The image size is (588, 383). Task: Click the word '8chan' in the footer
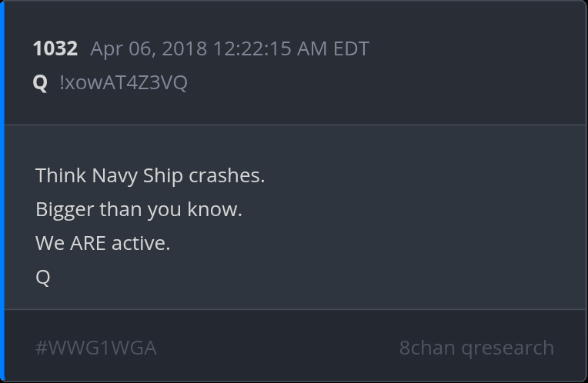click(x=427, y=348)
